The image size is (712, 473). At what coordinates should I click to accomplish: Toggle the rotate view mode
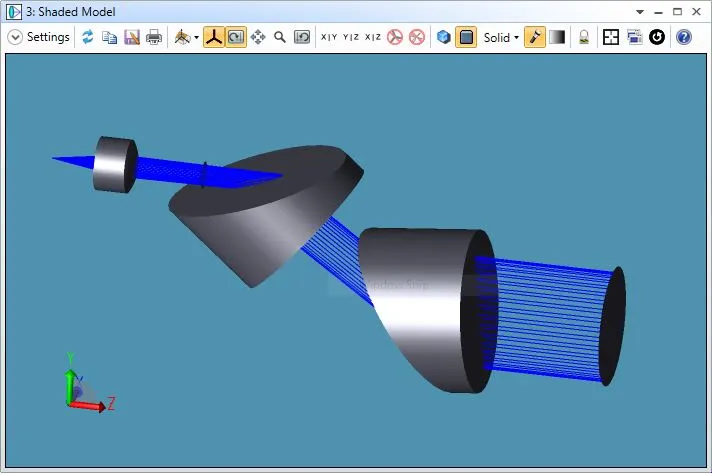click(235, 37)
